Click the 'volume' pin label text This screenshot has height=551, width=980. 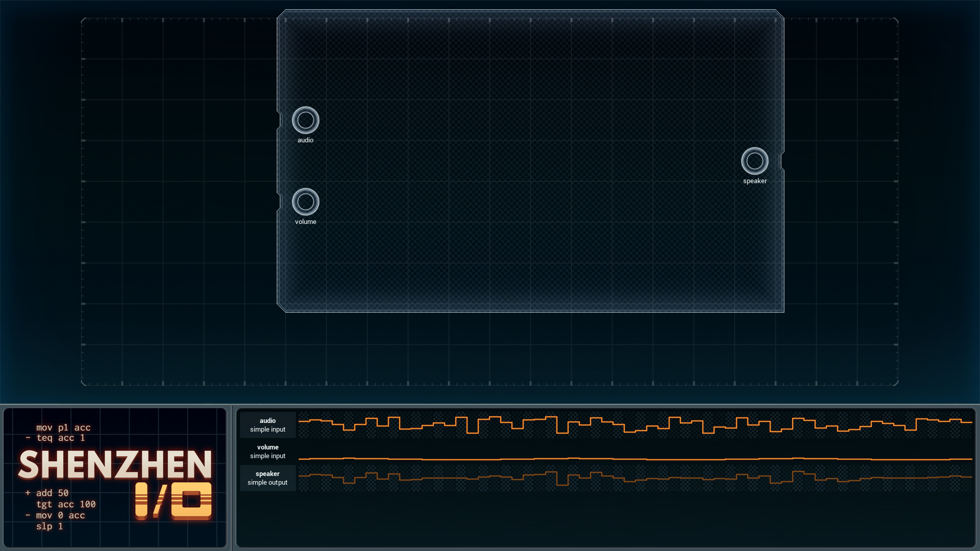click(x=305, y=221)
